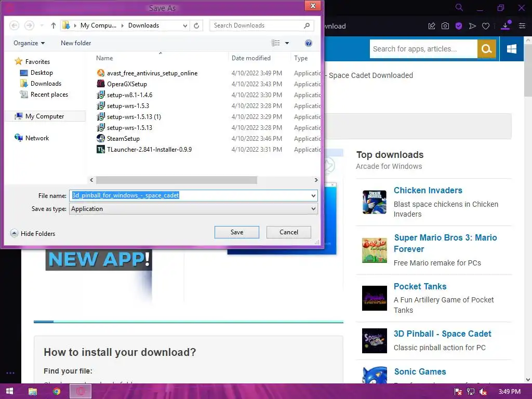
Task: Click Save button in Save As dialog
Action: (236, 232)
